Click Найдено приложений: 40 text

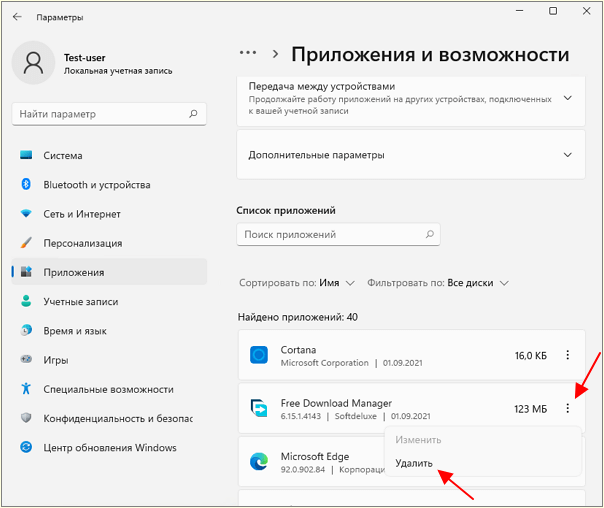point(298,317)
